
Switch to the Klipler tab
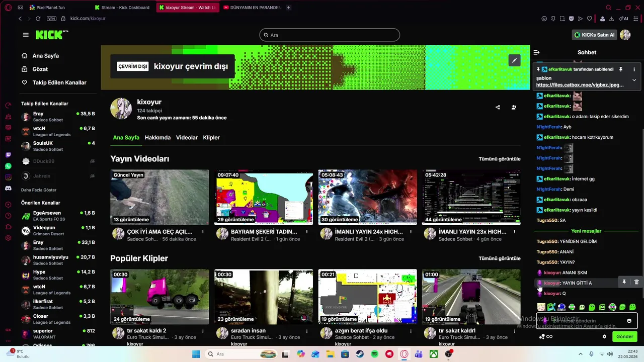coord(211,137)
